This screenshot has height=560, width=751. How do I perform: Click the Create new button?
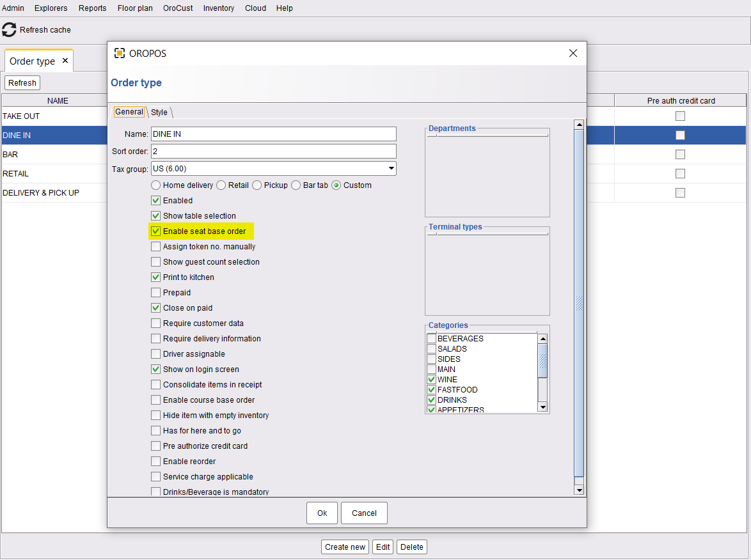pos(345,547)
